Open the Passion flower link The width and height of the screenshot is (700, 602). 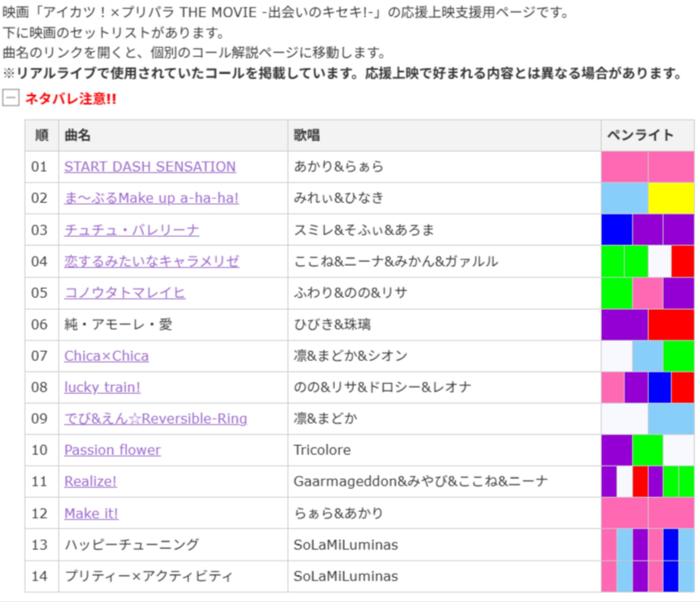pyautogui.click(x=112, y=450)
